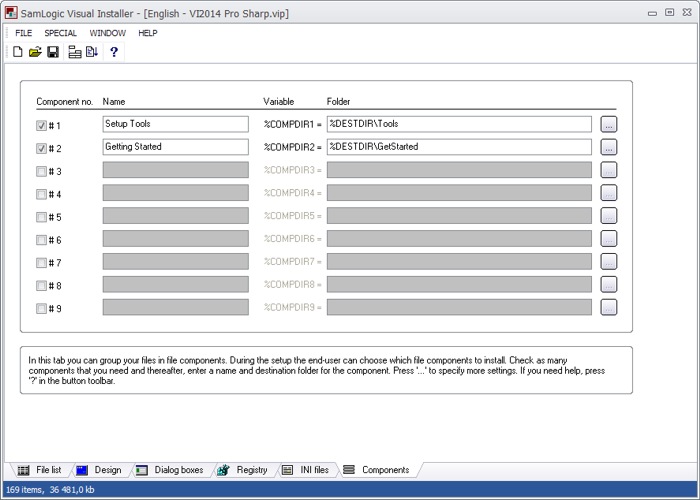Click the '...' button for component #9
The width and height of the screenshot is (700, 500).
(x=608, y=307)
